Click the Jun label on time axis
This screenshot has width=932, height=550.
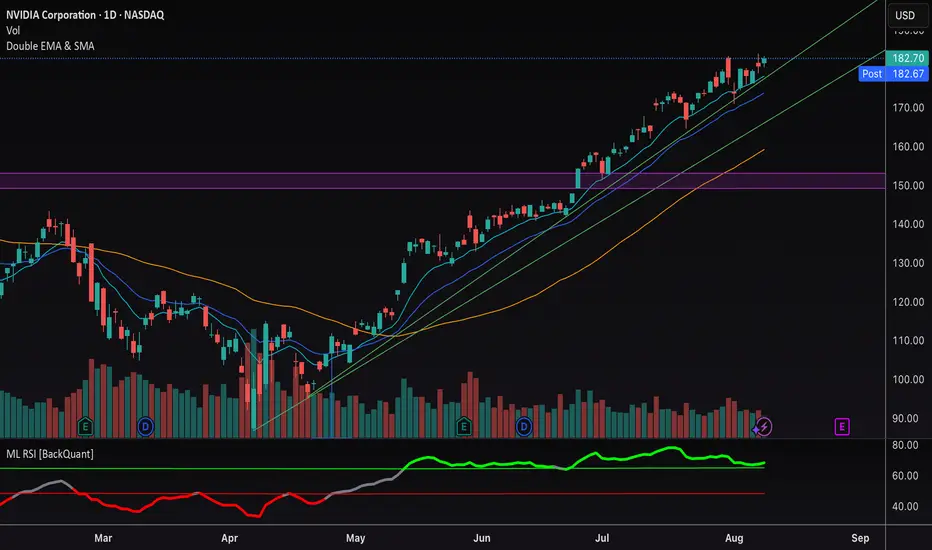tap(482, 538)
